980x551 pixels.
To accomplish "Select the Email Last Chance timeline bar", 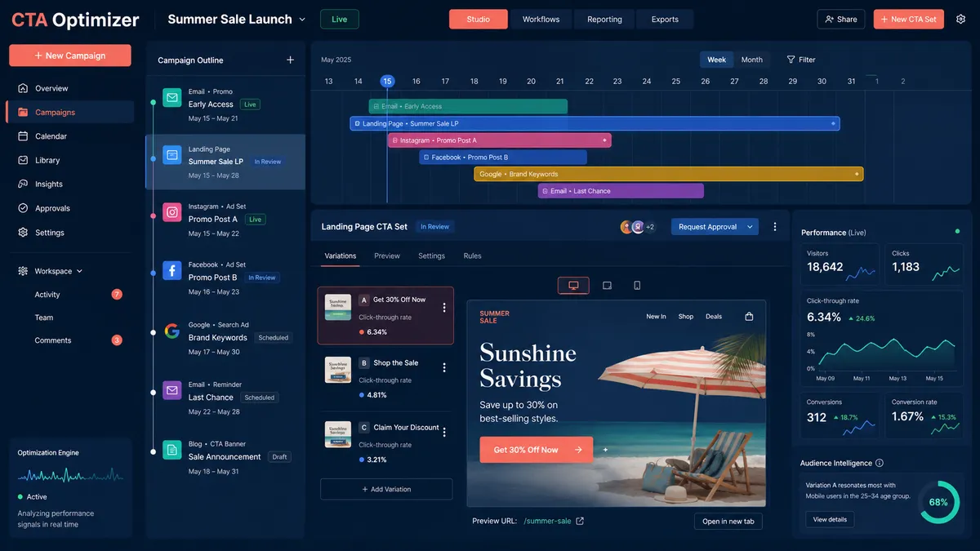I will [x=621, y=191].
